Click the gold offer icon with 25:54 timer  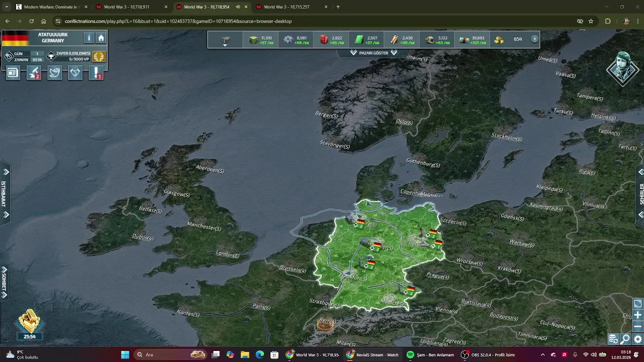pyautogui.click(x=29, y=324)
